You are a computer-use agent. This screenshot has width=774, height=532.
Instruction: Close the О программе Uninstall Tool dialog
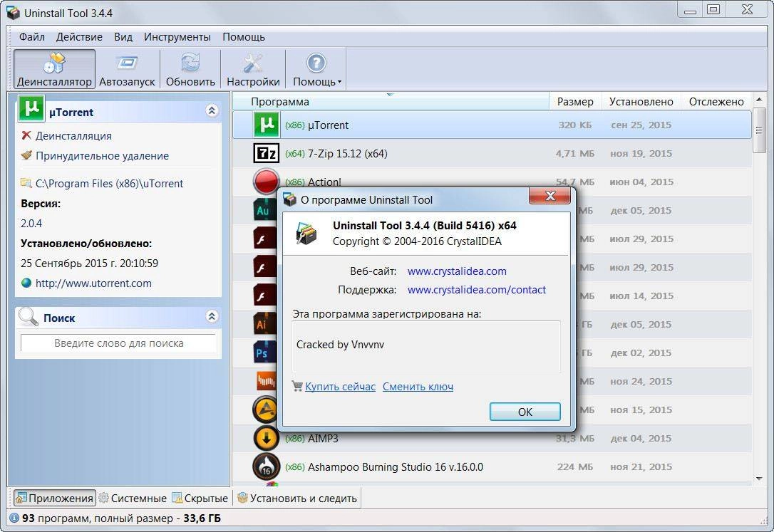[x=549, y=196]
